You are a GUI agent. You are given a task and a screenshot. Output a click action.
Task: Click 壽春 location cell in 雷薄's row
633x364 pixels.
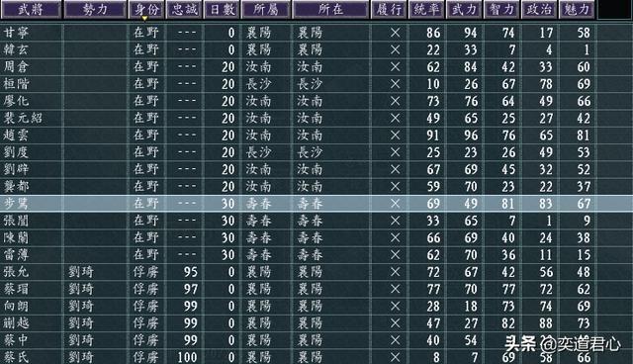click(310, 254)
